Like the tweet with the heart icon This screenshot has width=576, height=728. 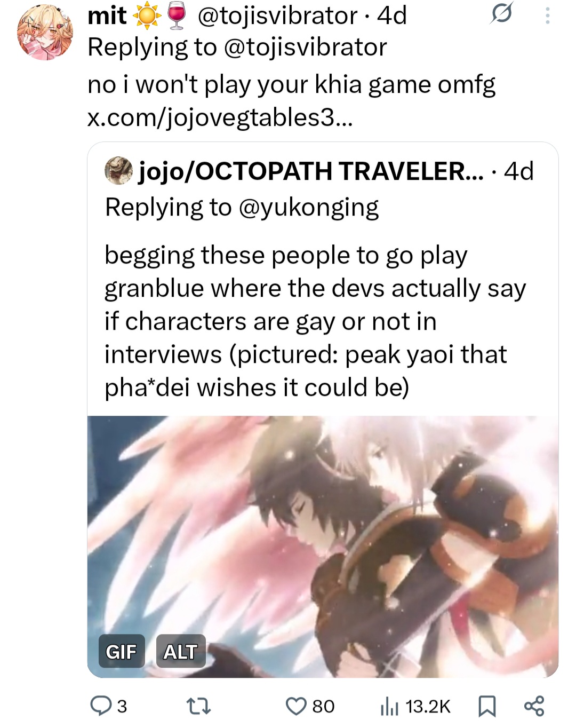(296, 706)
